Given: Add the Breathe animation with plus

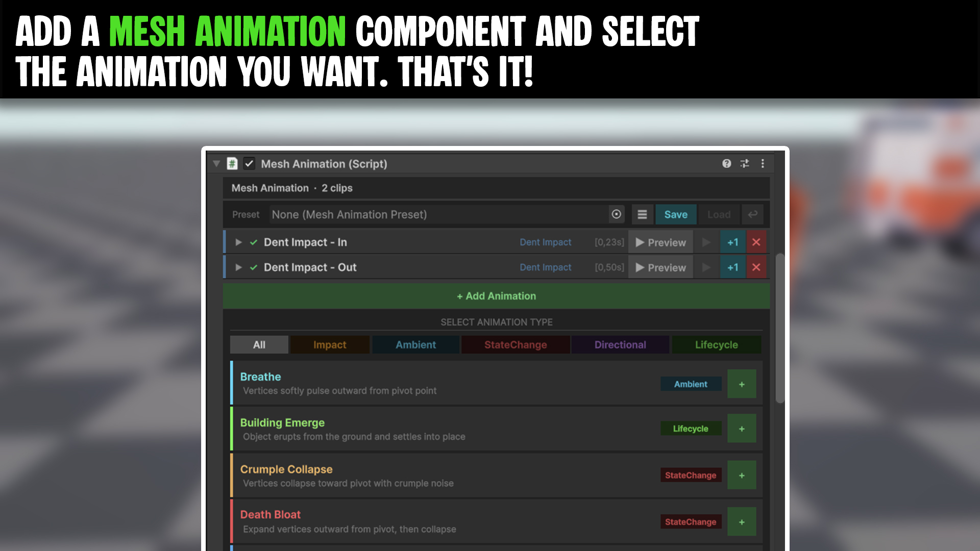Looking at the screenshot, I should (x=742, y=384).
